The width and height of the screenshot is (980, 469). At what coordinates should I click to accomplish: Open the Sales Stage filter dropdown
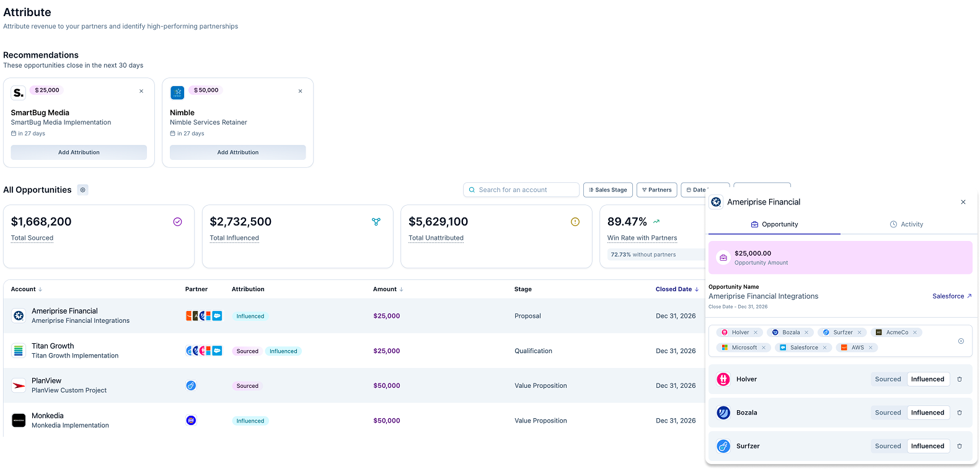tap(607, 190)
